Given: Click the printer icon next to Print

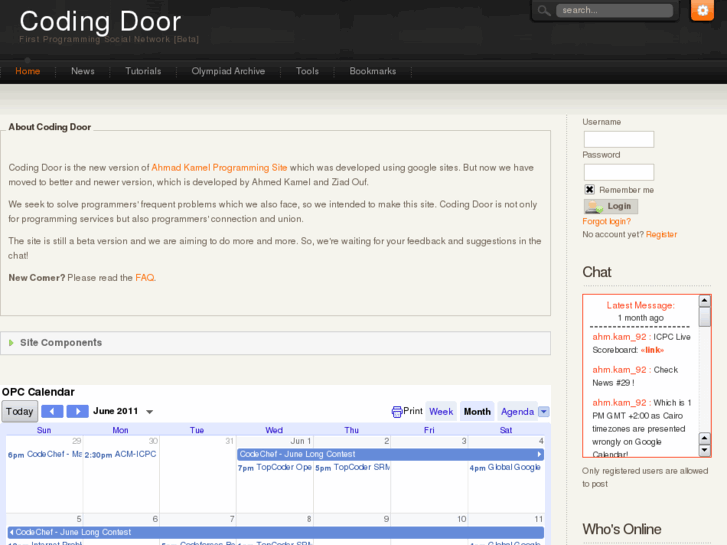Looking at the screenshot, I should [x=397, y=411].
